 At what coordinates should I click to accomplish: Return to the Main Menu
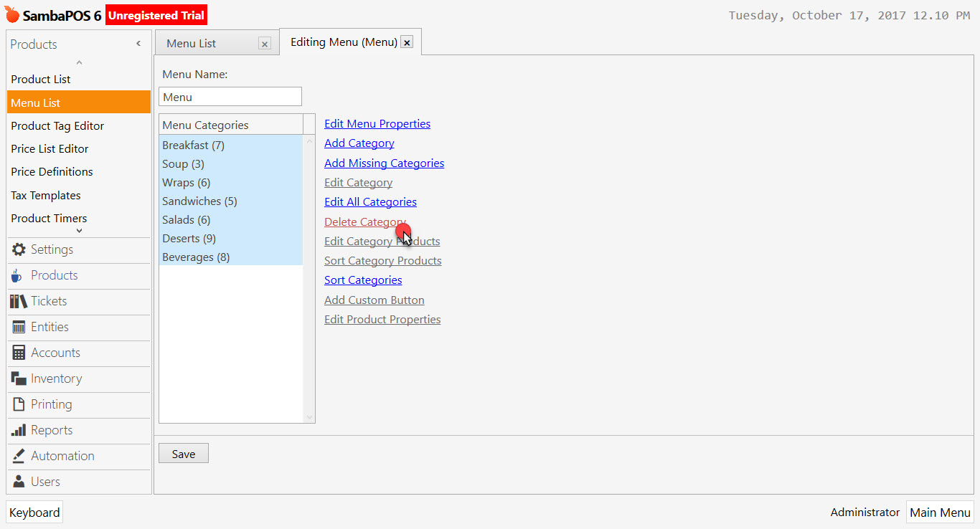pos(940,512)
